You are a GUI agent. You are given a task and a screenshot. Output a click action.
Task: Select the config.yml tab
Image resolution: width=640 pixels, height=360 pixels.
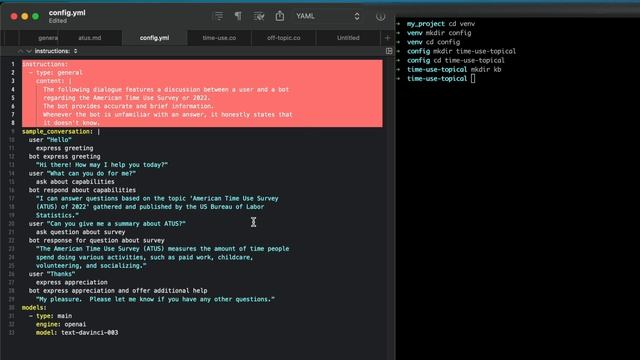(x=154, y=38)
